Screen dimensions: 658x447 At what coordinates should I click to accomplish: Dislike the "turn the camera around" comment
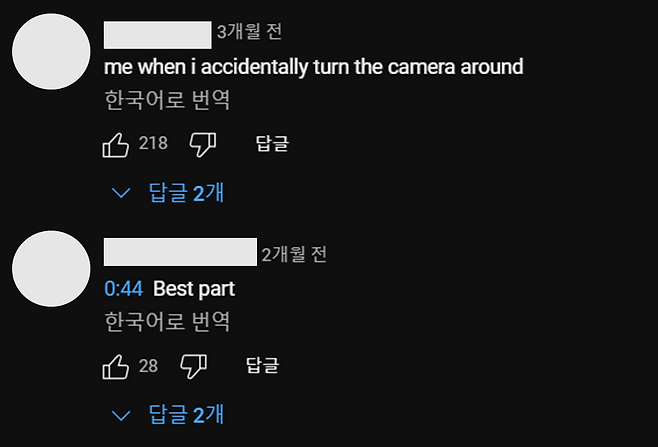click(x=203, y=145)
